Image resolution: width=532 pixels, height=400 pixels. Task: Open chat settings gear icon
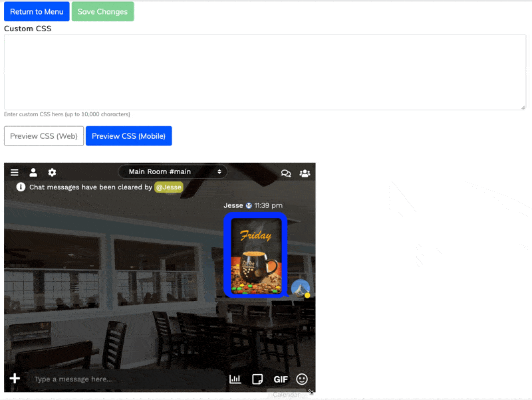52,173
